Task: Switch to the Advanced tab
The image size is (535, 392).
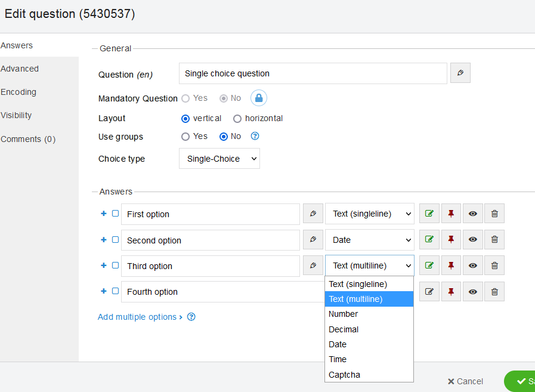Action: point(20,69)
